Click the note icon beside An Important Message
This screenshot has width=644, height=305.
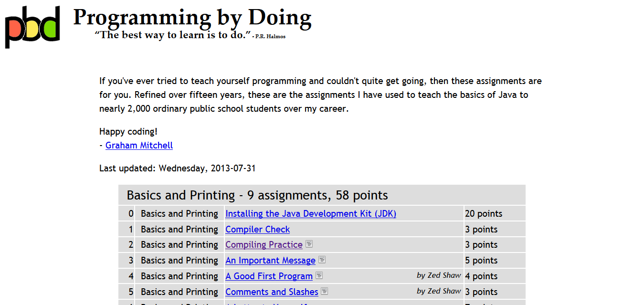click(x=322, y=260)
